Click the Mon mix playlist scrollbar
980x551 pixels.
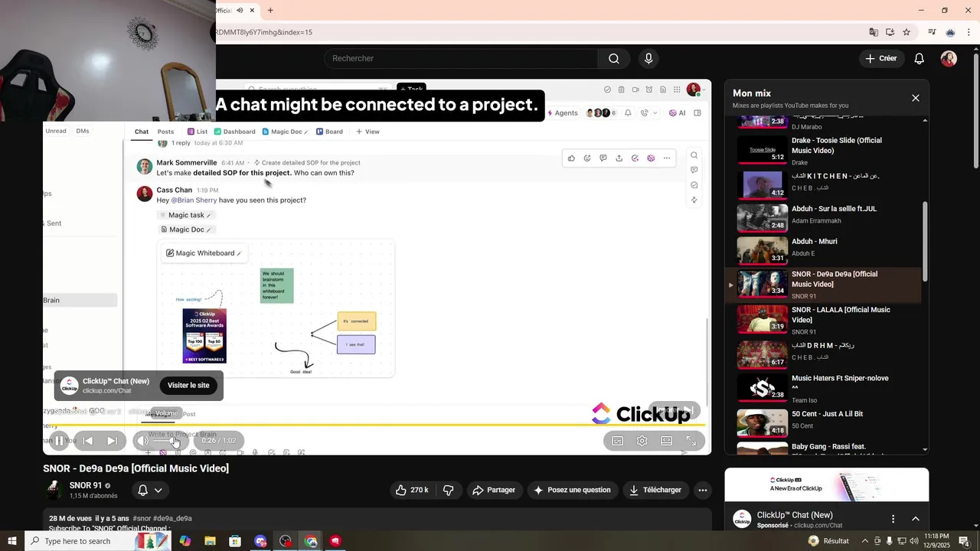(925, 241)
